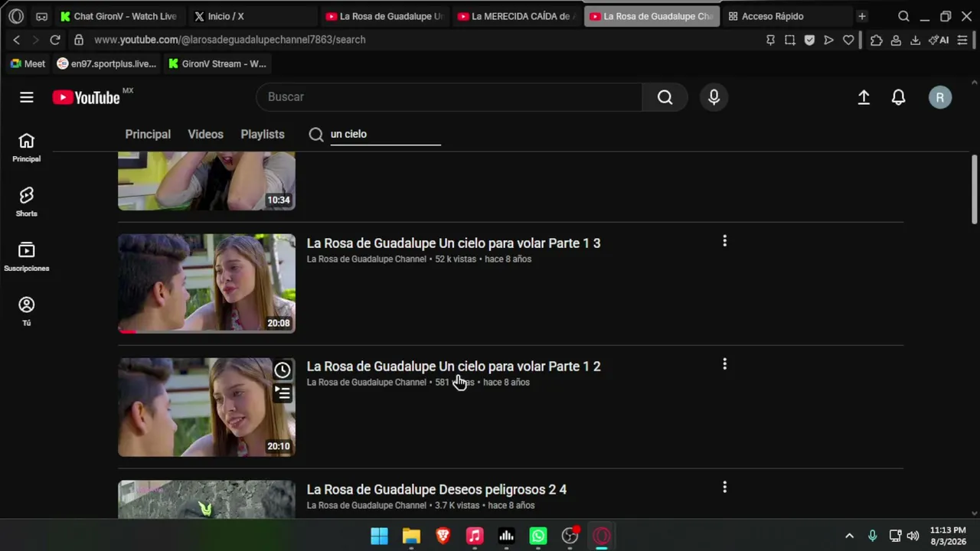Open Shorts from the sidebar
980x551 pixels.
tap(27, 202)
